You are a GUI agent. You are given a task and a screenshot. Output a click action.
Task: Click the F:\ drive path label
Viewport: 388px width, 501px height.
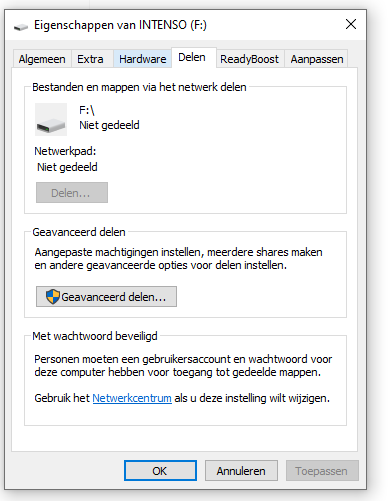87,110
